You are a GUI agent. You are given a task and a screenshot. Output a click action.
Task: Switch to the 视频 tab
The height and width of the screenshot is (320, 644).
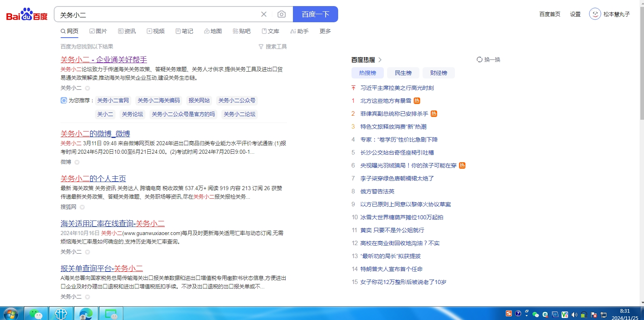(x=156, y=31)
